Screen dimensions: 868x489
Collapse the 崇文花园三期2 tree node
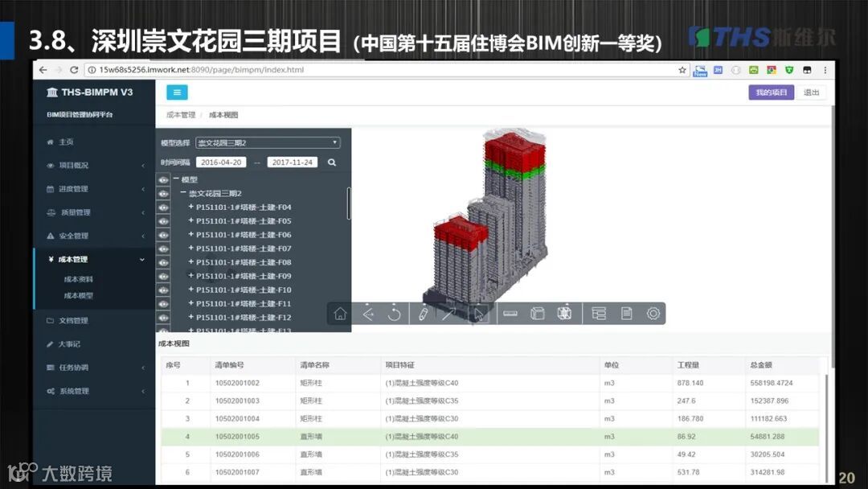(184, 193)
